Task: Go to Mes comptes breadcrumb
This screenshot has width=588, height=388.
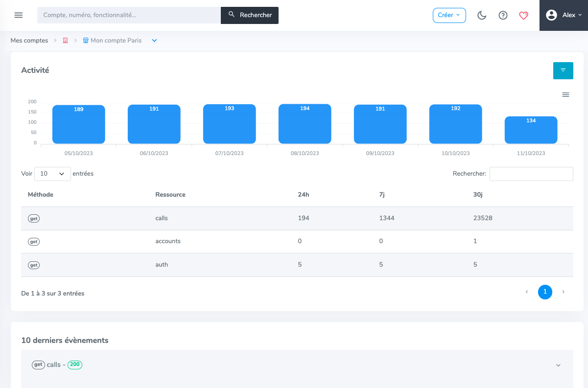Action: click(x=29, y=41)
